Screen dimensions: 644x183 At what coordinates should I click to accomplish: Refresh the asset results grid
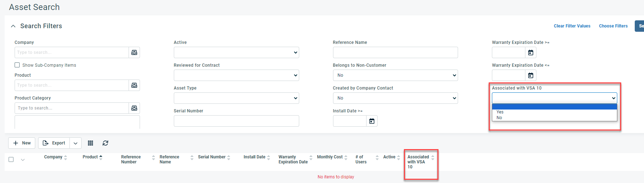coord(105,143)
